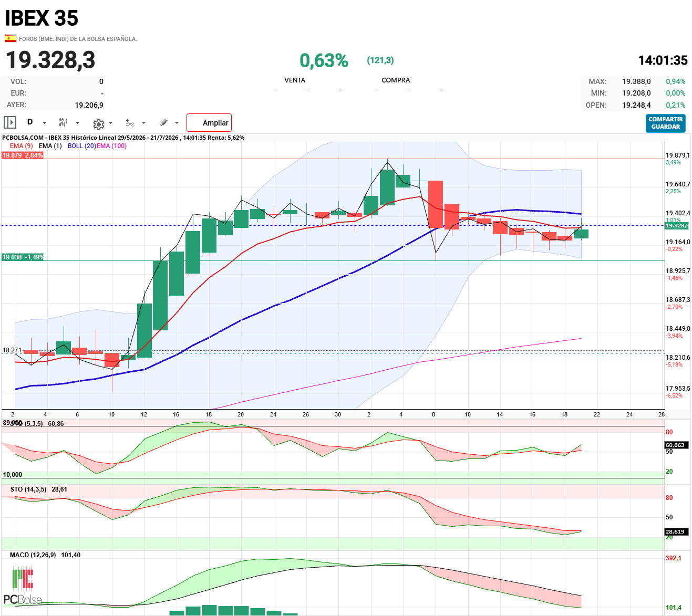Click the Spanish flag icon
The height and width of the screenshot is (616, 692).
(11, 38)
